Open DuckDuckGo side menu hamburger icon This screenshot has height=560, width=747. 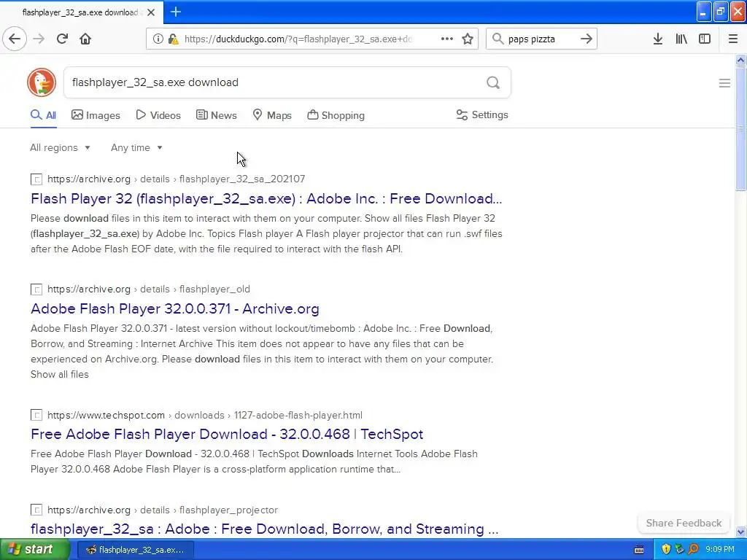pos(724,83)
